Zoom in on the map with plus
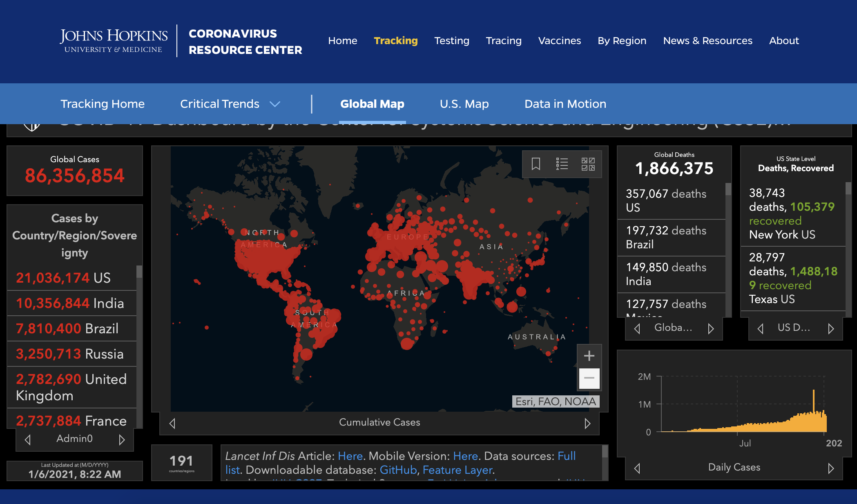Image resolution: width=857 pixels, height=504 pixels. 589,356
